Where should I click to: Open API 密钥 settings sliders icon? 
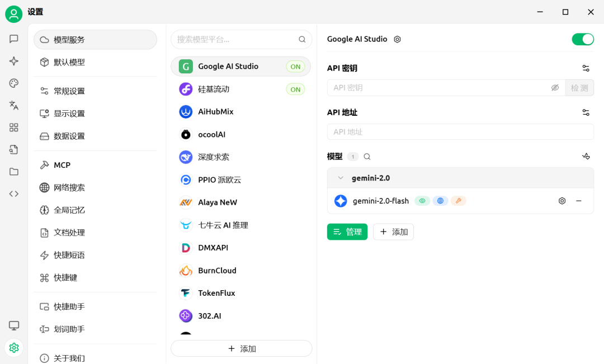pos(586,68)
